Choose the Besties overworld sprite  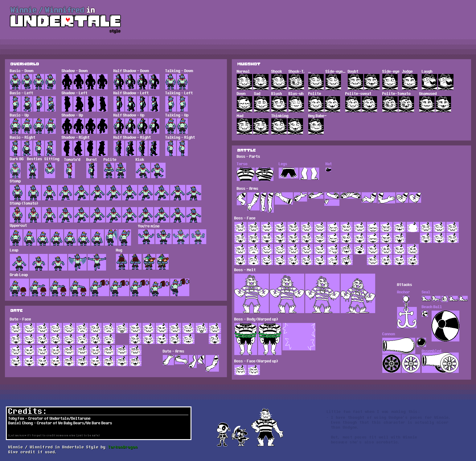[x=32, y=170]
